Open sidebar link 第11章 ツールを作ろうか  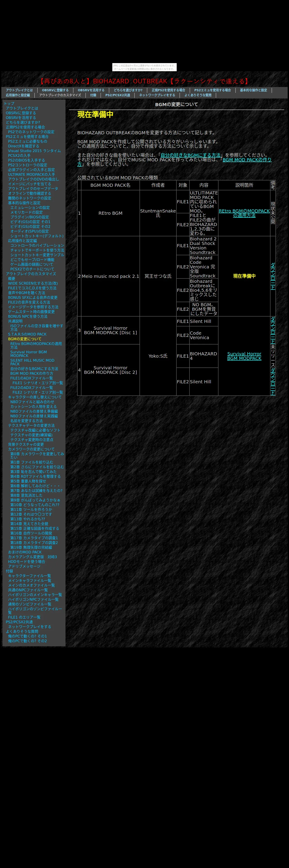[x=31, y=509]
